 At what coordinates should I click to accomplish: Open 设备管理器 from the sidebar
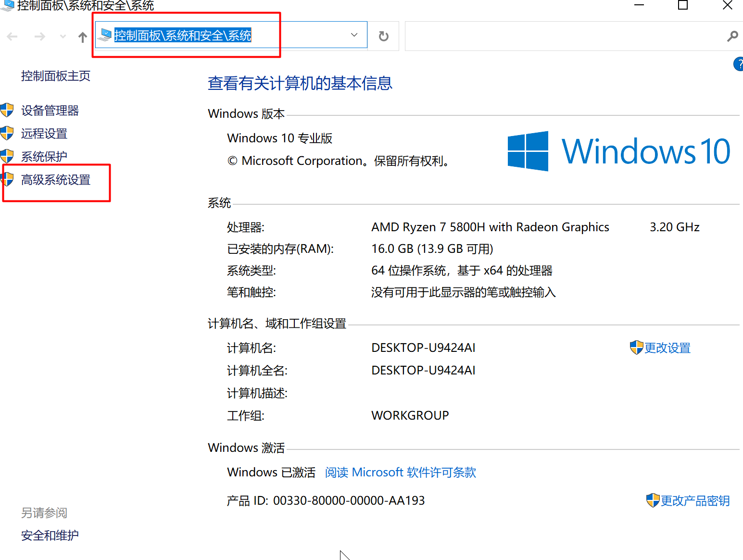pos(50,111)
